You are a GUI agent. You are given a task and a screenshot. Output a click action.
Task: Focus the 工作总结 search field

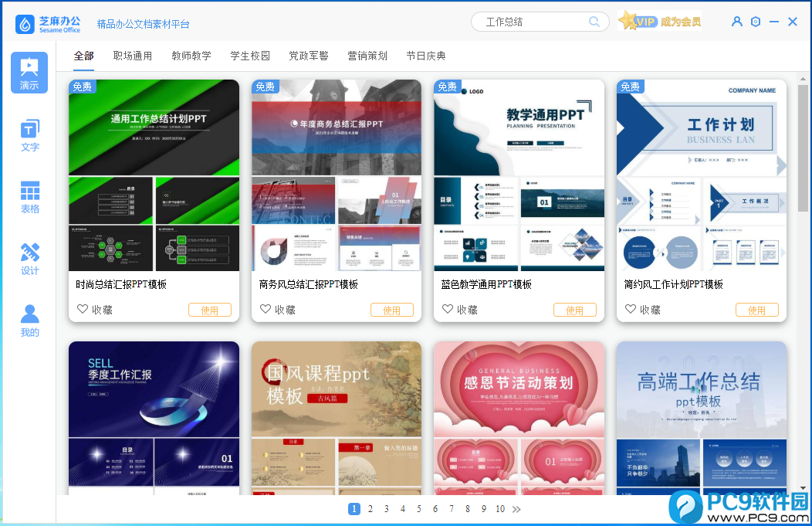click(540, 22)
